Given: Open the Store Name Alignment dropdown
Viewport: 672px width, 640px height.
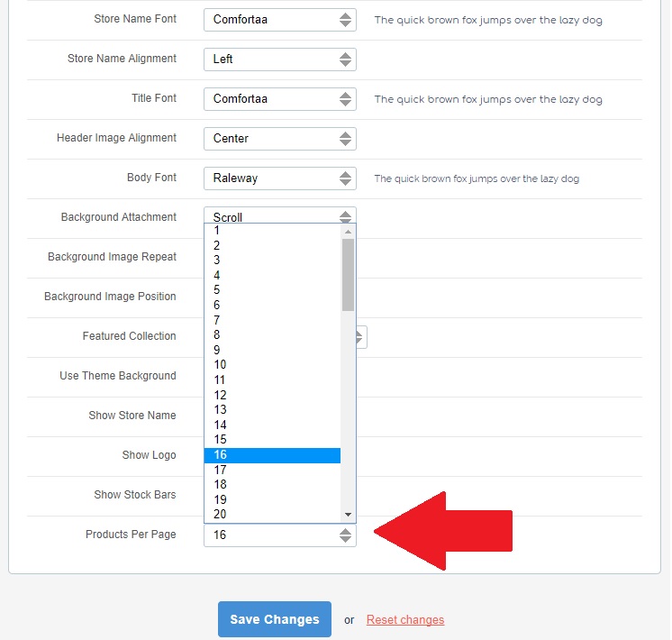Looking at the screenshot, I should pyautogui.click(x=280, y=59).
